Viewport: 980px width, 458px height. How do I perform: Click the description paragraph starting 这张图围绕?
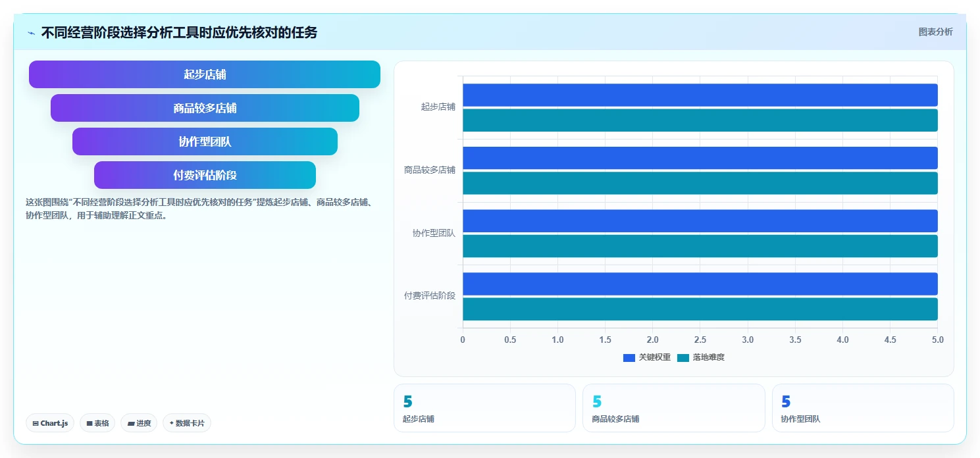(199, 209)
